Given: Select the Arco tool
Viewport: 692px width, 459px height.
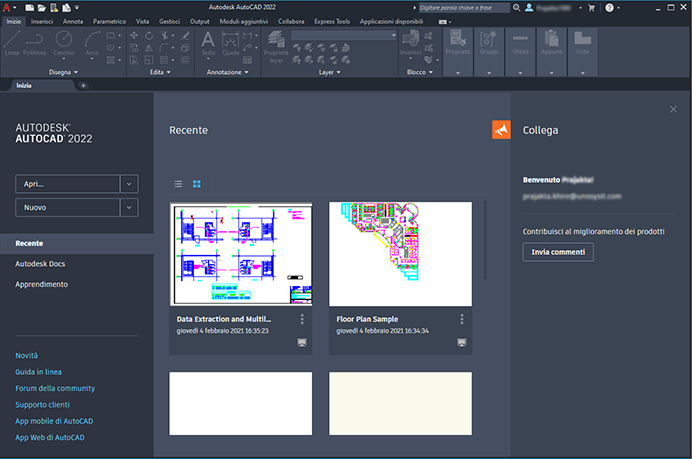Looking at the screenshot, I should 92,43.
